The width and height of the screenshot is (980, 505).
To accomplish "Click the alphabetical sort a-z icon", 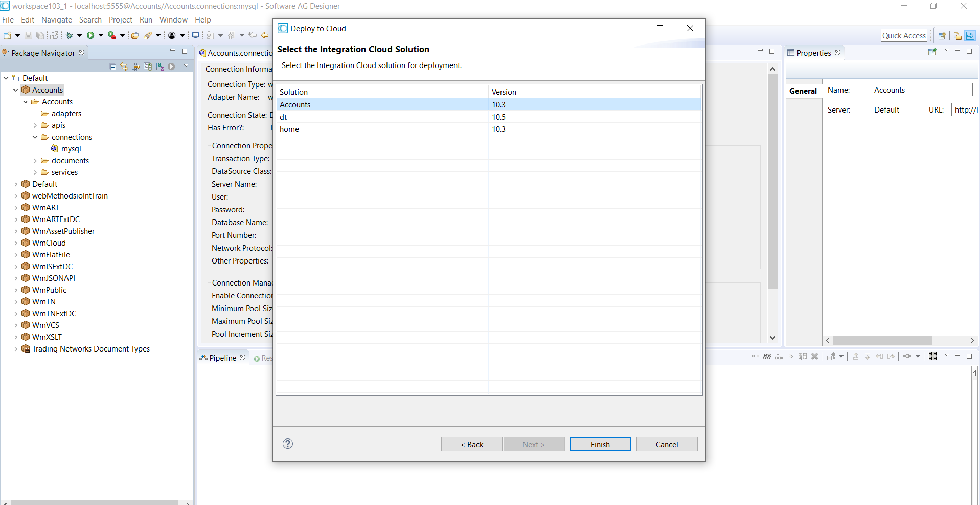I will pos(159,67).
